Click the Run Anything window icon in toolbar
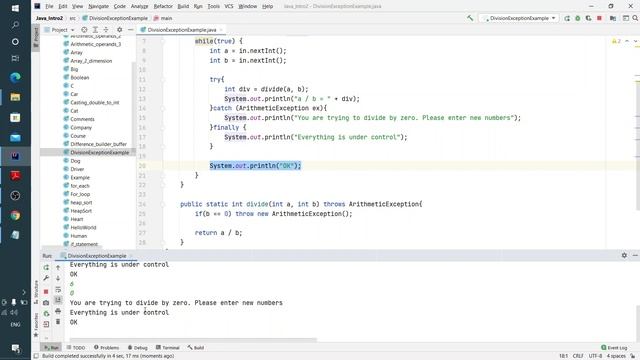Screen dimensions: 640x360 point(625,18)
